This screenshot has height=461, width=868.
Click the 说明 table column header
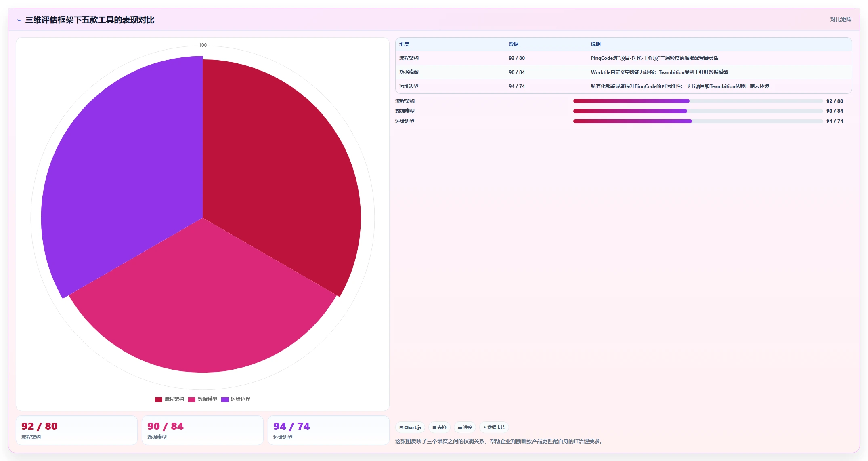596,44
